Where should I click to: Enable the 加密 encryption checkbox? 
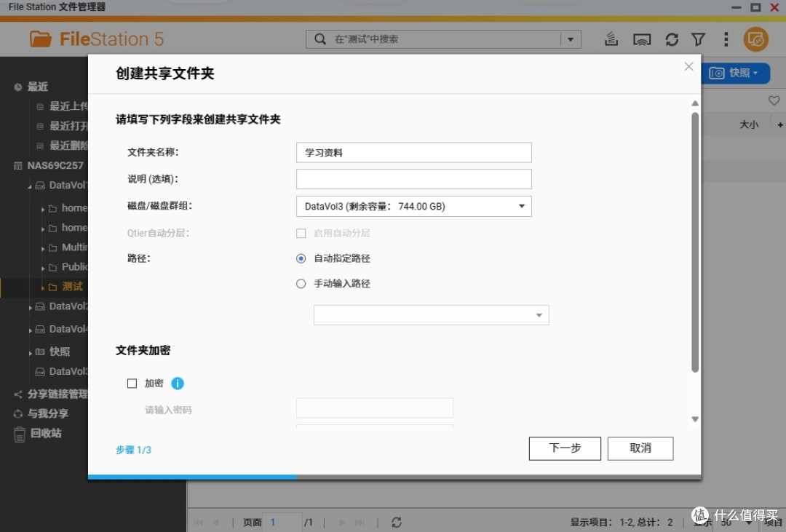click(132, 384)
